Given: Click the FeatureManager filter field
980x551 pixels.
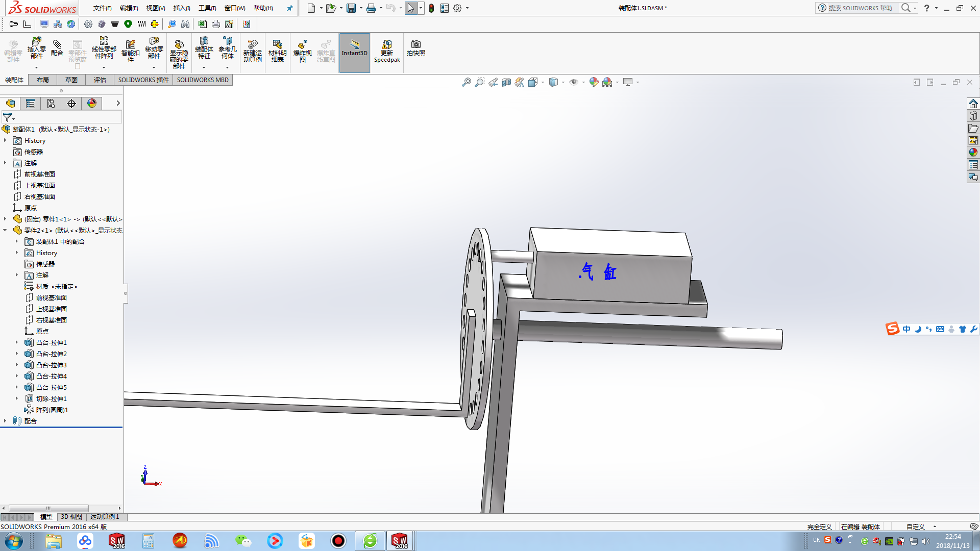Looking at the screenshot, I should (62, 117).
